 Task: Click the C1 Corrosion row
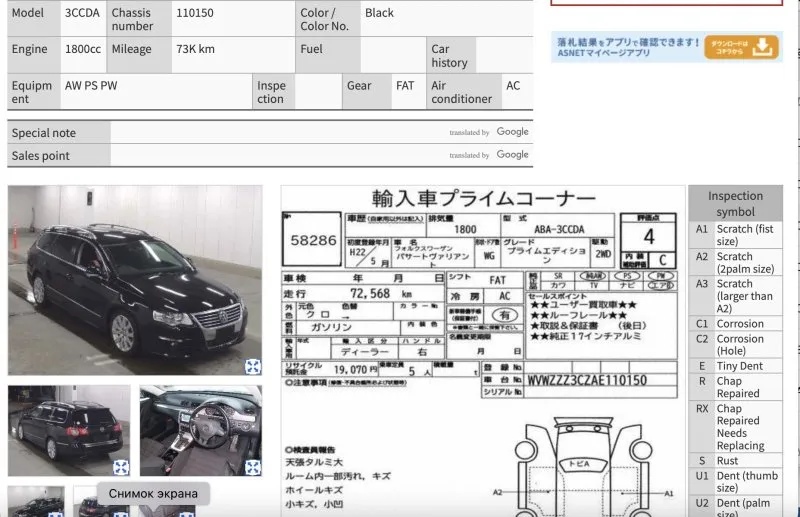click(735, 324)
